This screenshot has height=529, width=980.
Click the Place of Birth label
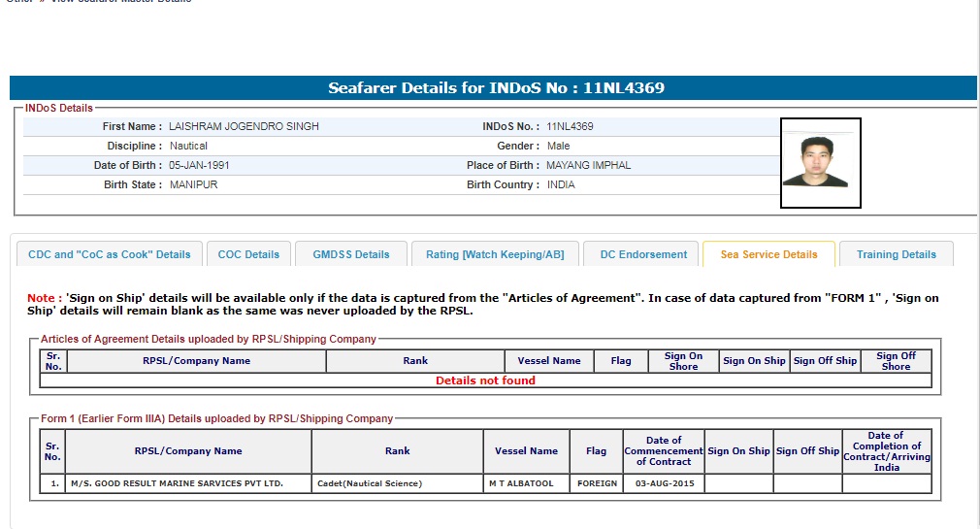[x=503, y=165]
